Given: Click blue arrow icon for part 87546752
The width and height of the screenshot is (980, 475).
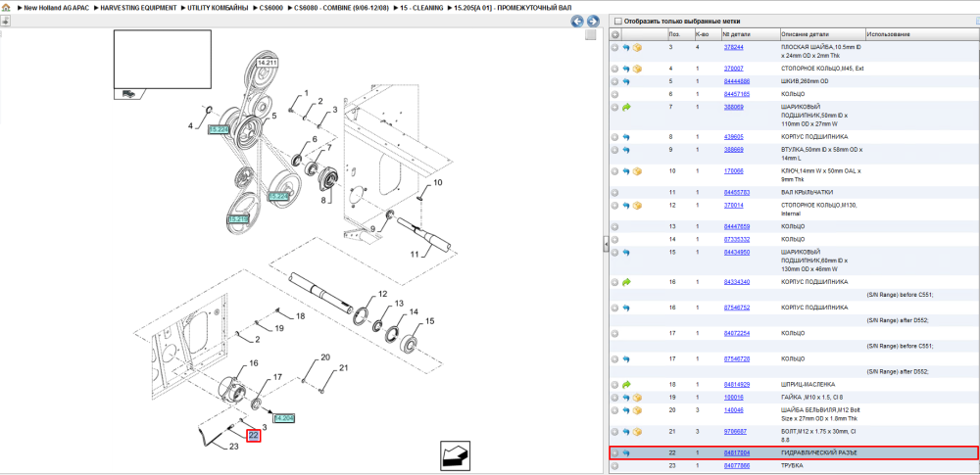Looking at the screenshot, I should coord(626,308).
